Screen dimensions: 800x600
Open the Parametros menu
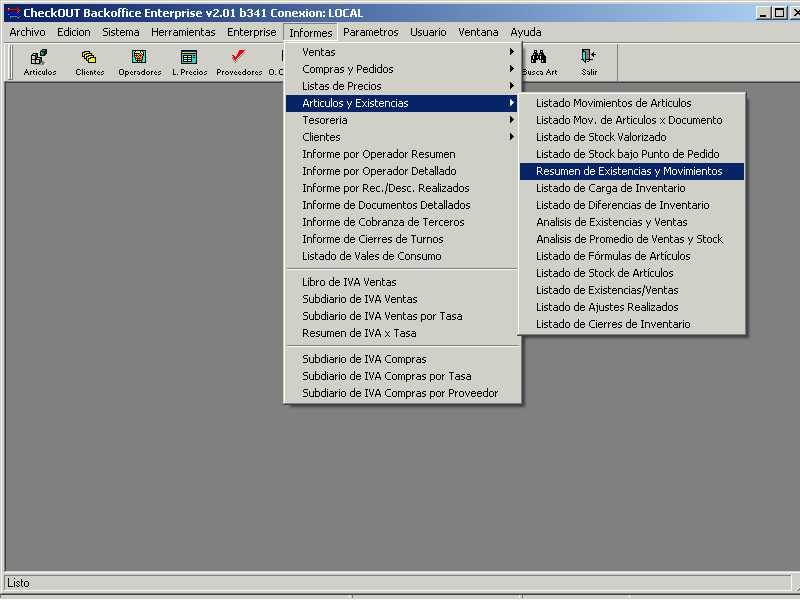coord(371,32)
